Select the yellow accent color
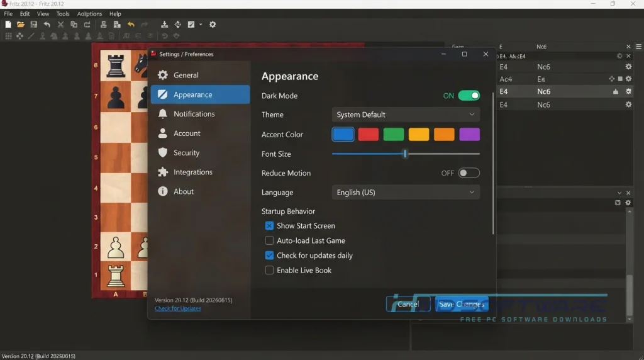 (418, 135)
